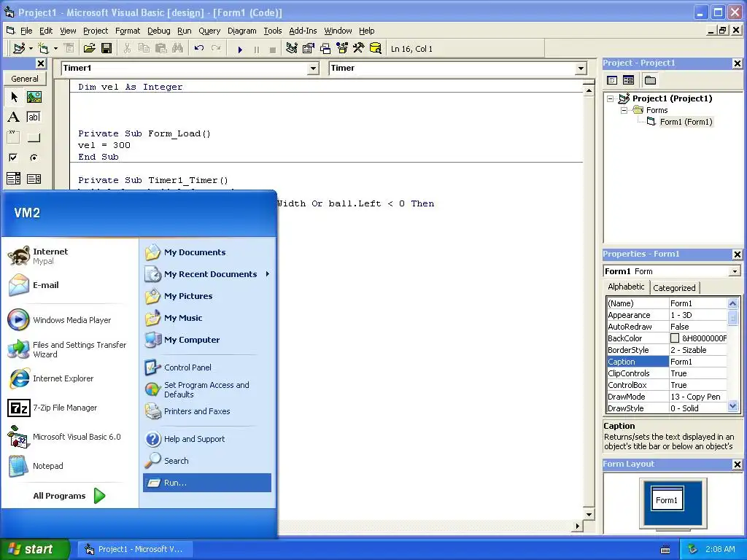Switch to the Alphabetic properties tab

[625, 287]
